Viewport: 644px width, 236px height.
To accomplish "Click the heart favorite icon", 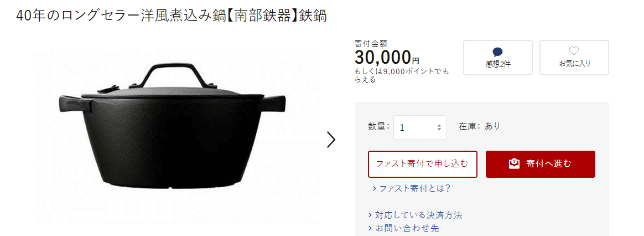I will coord(574,51).
